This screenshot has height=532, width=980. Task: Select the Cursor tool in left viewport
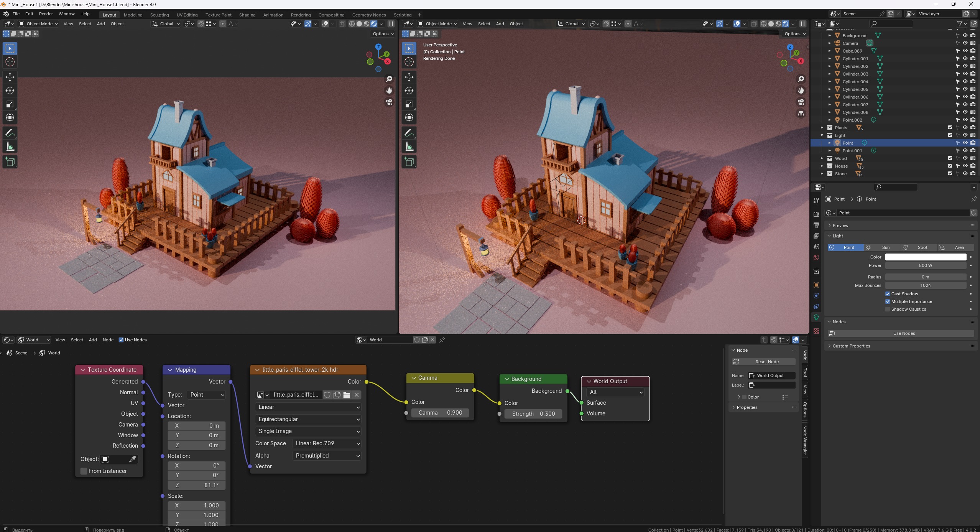pyautogui.click(x=10, y=62)
